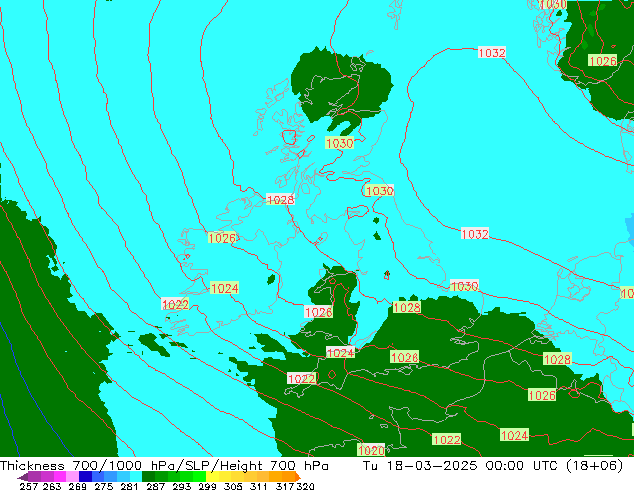Screen dimensions: 634x490
Task: Click the '275' legend value
Action: [104, 486]
